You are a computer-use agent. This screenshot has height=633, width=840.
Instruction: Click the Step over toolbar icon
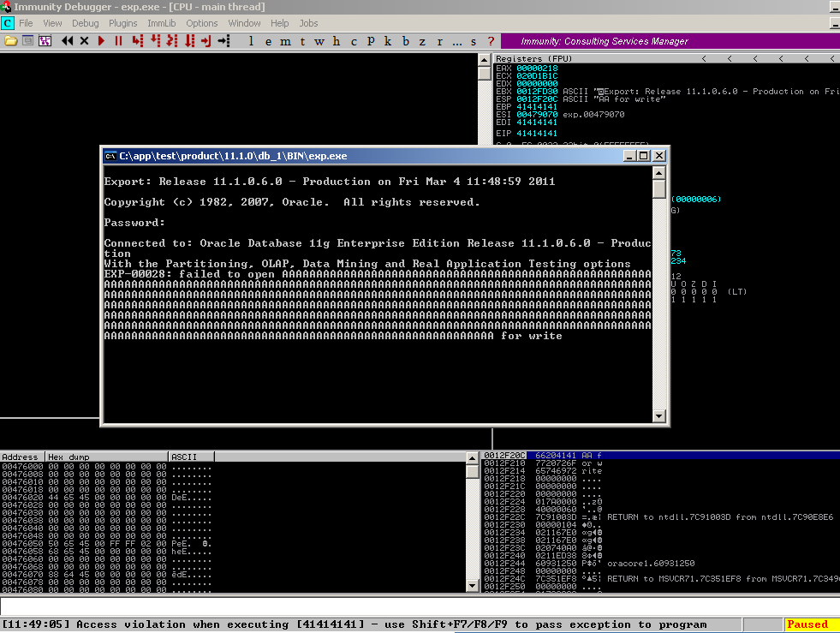155,41
